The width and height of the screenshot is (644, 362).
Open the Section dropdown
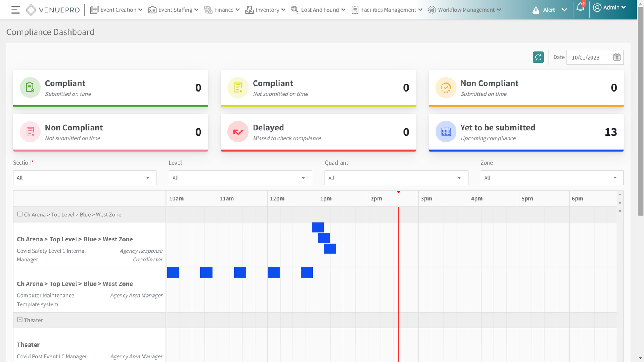coord(85,178)
